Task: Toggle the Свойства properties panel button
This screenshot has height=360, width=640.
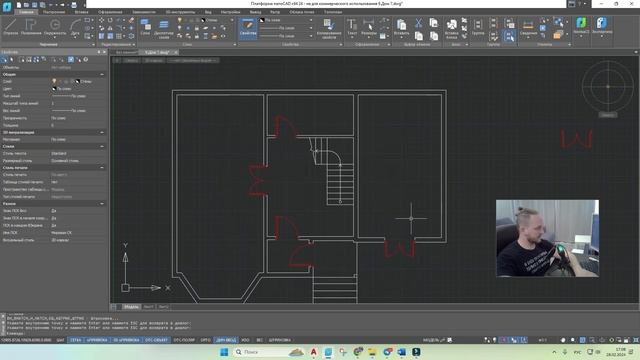Action: click(248, 28)
